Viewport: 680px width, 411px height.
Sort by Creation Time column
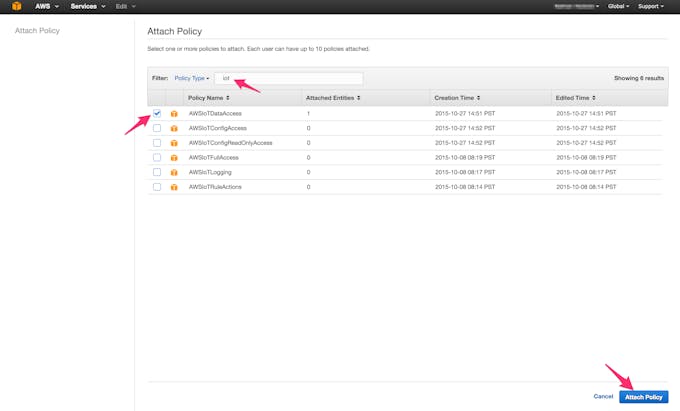[x=457, y=98]
